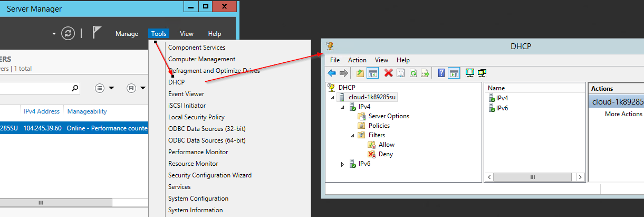Click the DHCP window title bar icon
The height and width of the screenshot is (217, 644).
330,46
